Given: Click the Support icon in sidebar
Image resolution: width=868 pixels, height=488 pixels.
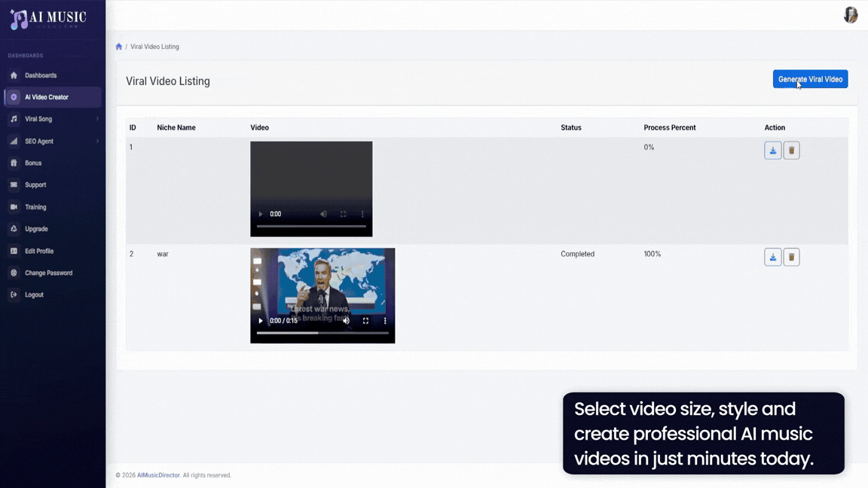Looking at the screenshot, I should coord(14,185).
